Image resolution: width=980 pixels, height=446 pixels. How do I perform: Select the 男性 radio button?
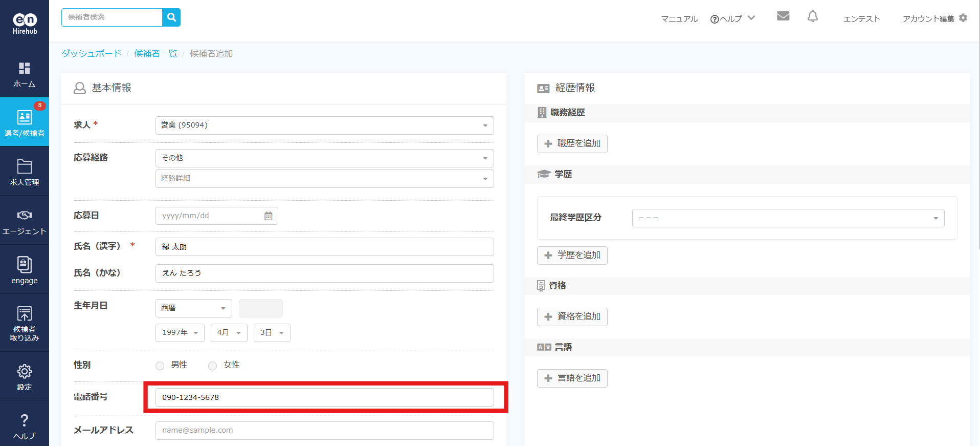point(160,366)
